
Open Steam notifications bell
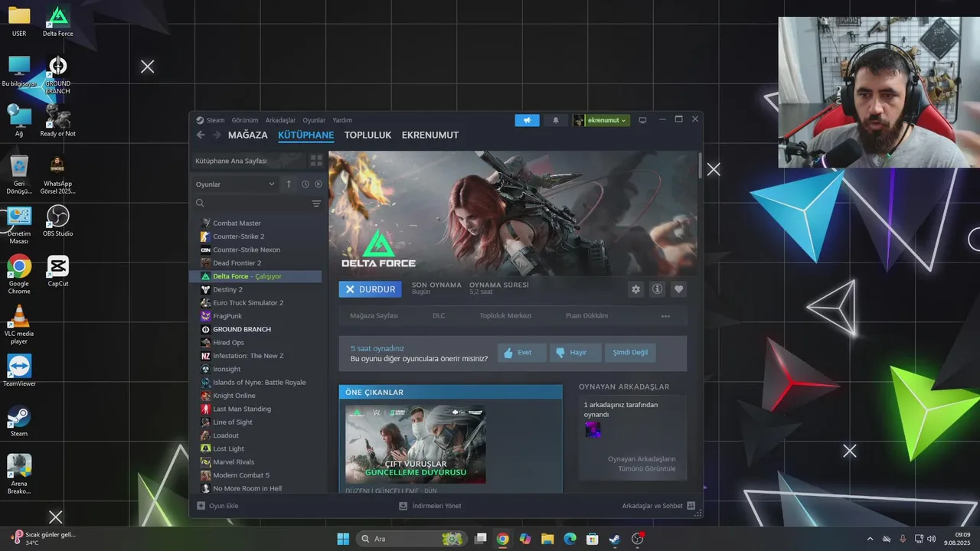pos(556,120)
